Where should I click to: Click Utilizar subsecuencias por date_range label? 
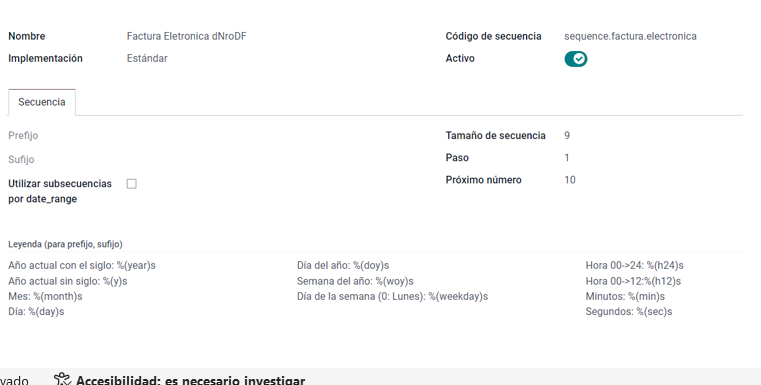coord(60,191)
